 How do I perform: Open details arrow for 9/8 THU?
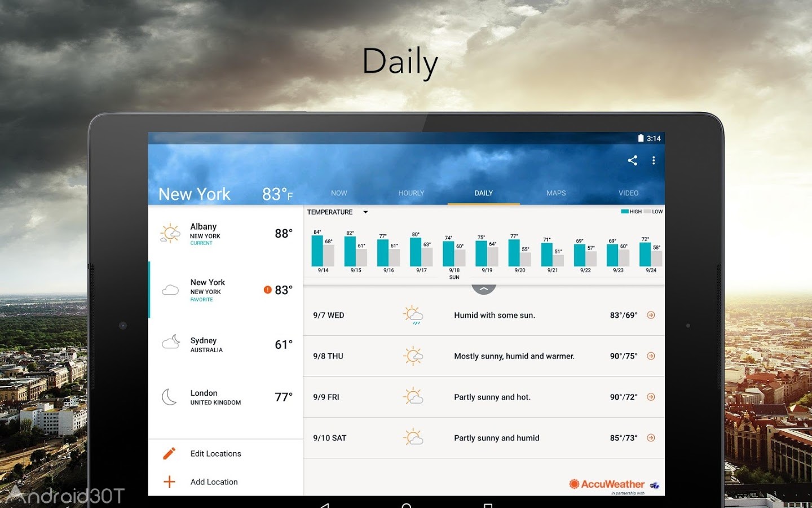[651, 356]
